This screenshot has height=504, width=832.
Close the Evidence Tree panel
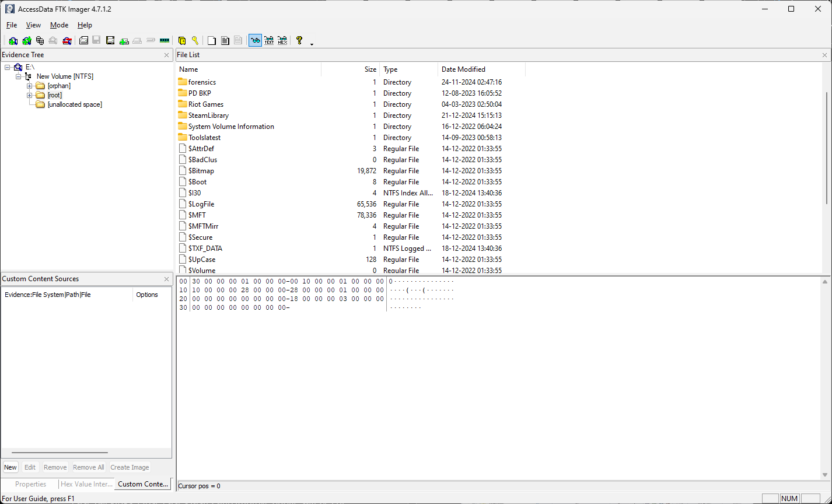[x=167, y=55]
